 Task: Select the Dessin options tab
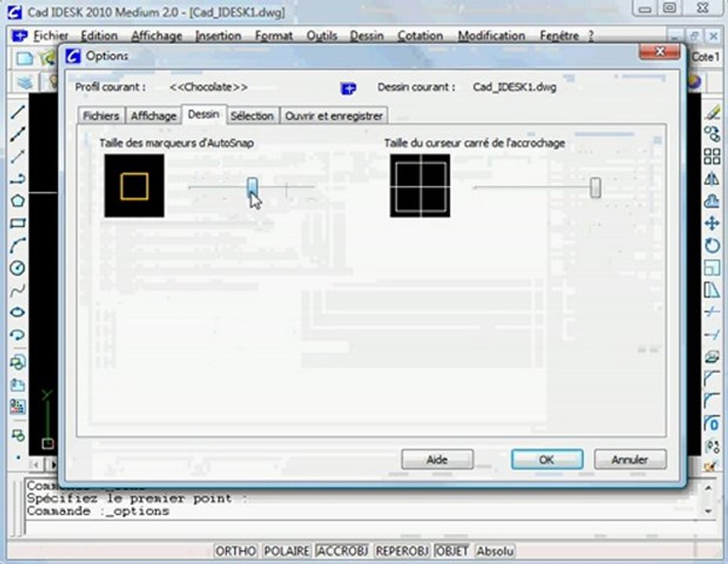click(204, 114)
